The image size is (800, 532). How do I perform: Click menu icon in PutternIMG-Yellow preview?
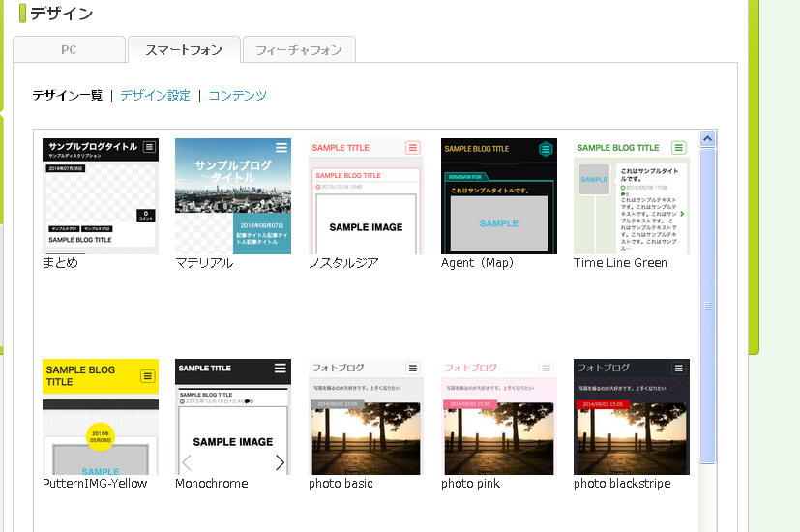click(x=147, y=376)
